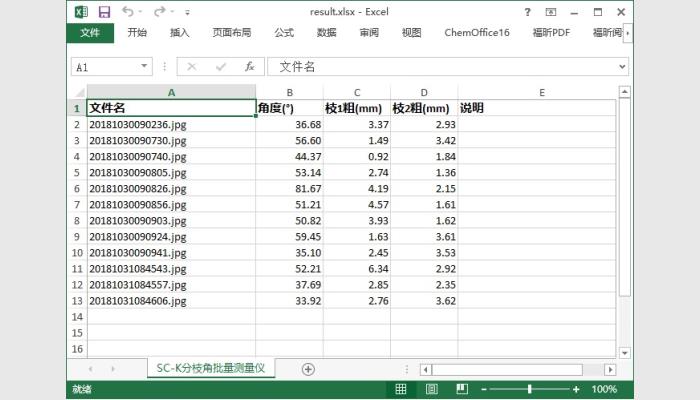Switch to Page Break Preview view
Image resolution: width=700 pixels, height=400 pixels.
pos(463,389)
